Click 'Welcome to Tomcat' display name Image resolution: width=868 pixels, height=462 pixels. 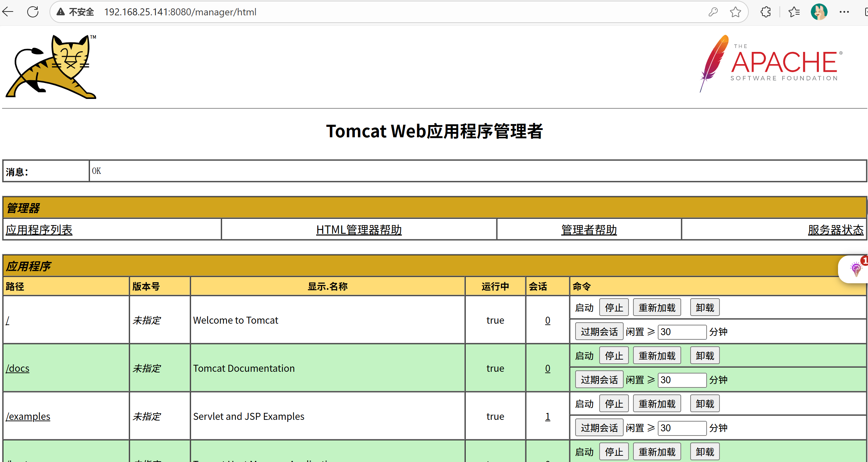pos(236,320)
